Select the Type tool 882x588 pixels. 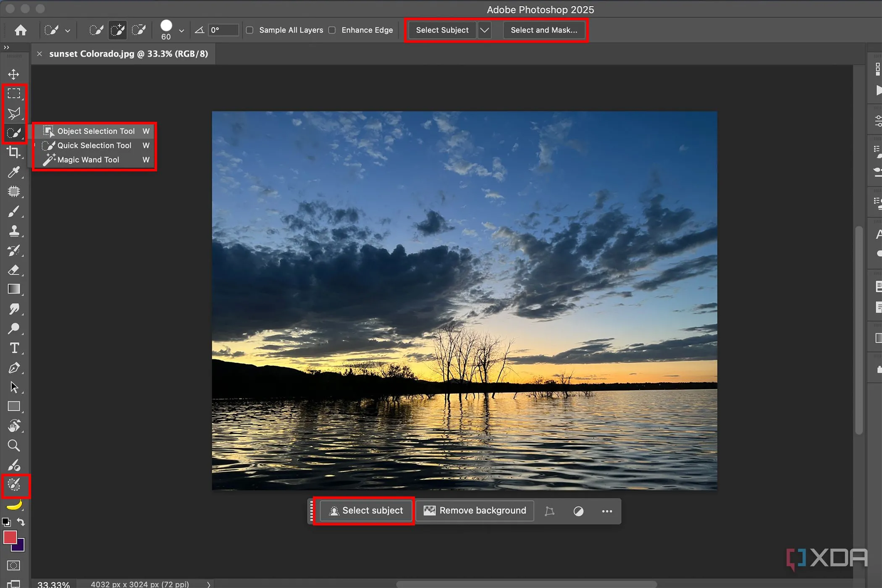coord(14,348)
